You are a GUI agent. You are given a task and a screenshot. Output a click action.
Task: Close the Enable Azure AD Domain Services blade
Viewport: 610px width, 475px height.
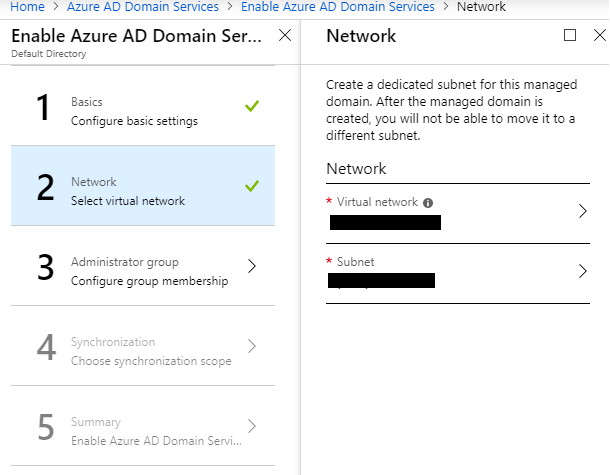pyautogui.click(x=285, y=35)
